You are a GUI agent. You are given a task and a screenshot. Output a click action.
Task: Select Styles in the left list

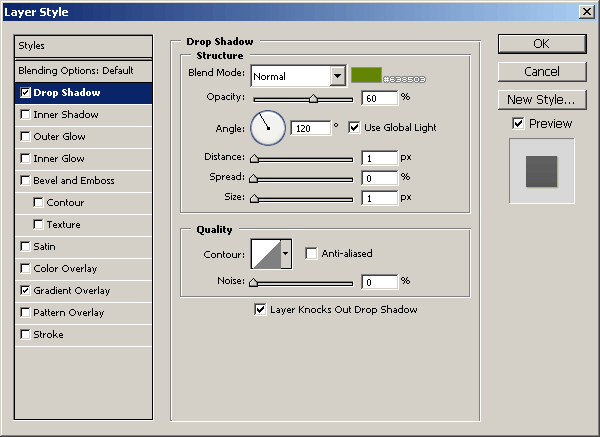click(x=83, y=46)
